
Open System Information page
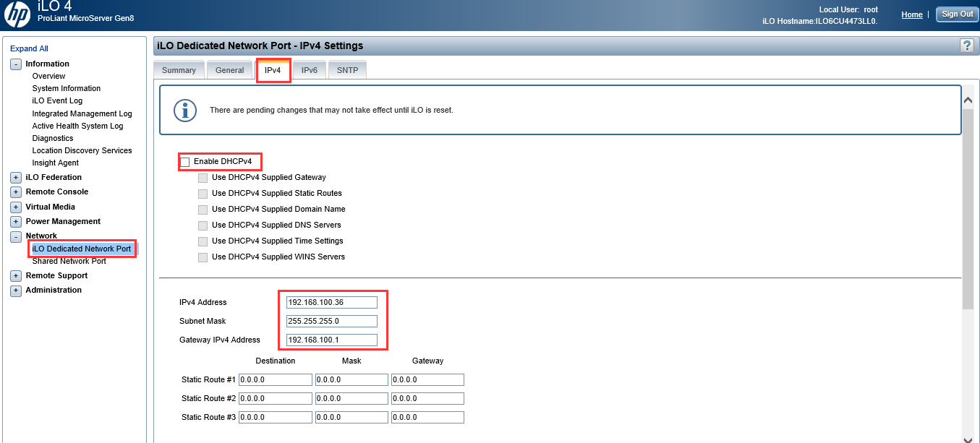coord(67,89)
